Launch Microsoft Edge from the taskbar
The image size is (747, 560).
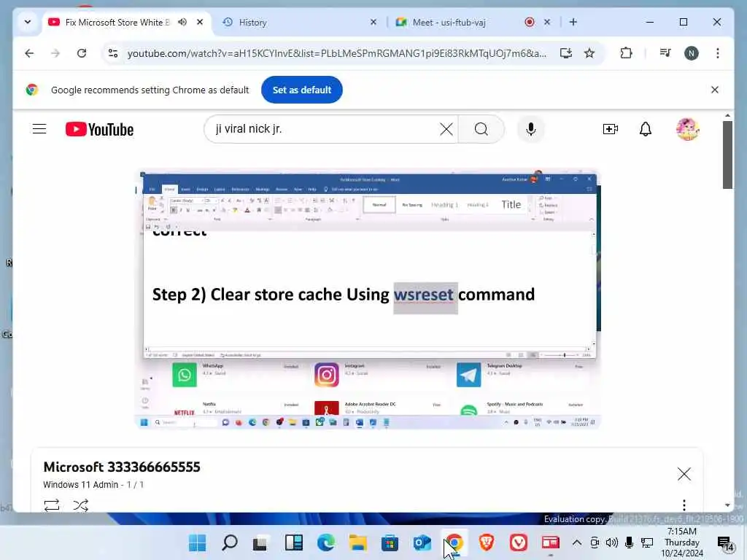click(x=326, y=542)
